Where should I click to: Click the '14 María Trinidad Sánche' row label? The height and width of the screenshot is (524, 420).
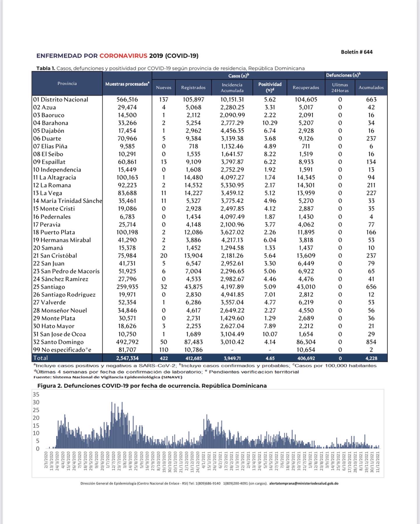68,201
